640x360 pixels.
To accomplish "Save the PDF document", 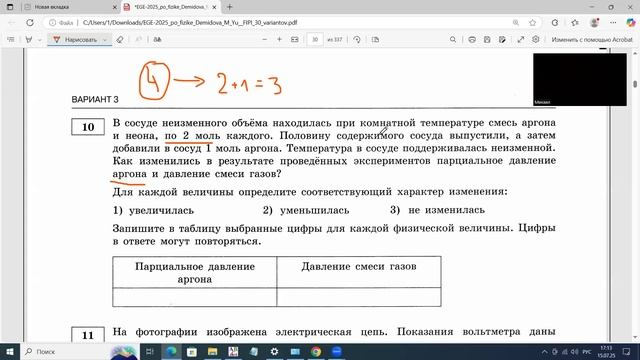I will pos(487,40).
